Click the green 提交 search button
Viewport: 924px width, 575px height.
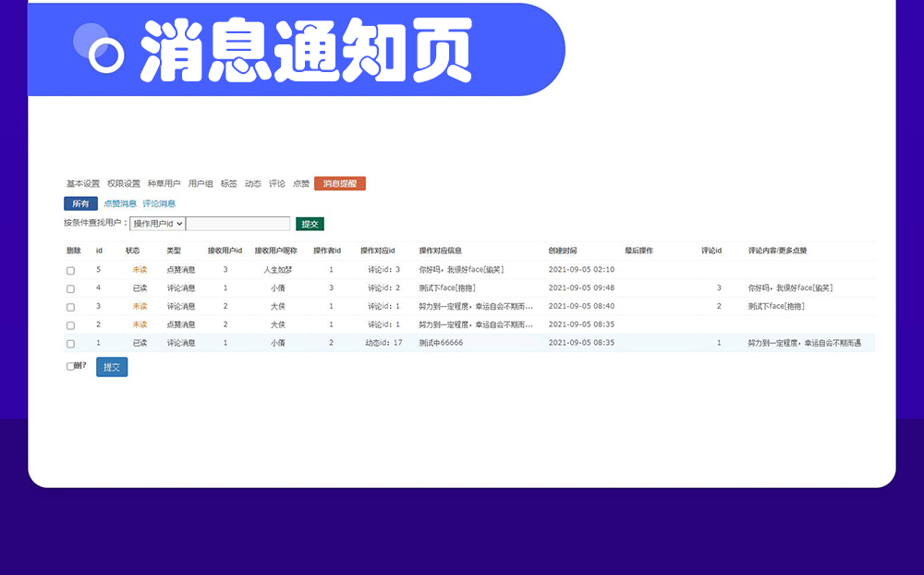point(310,224)
